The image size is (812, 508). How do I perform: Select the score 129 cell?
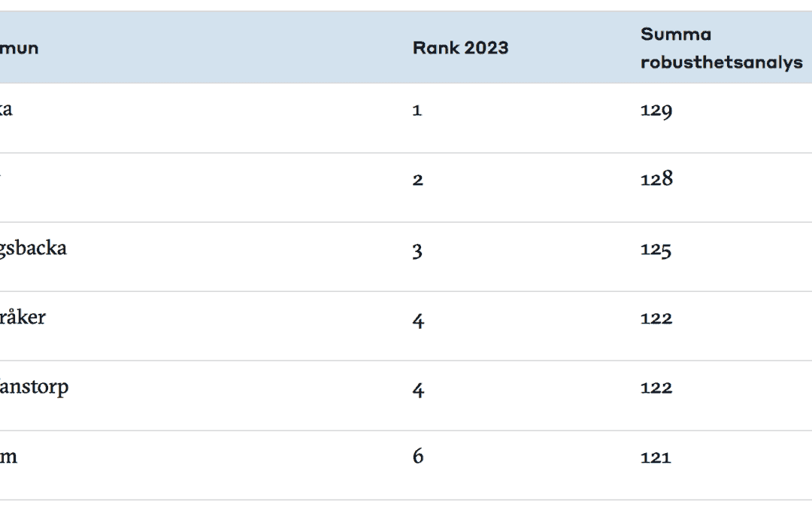(x=656, y=110)
